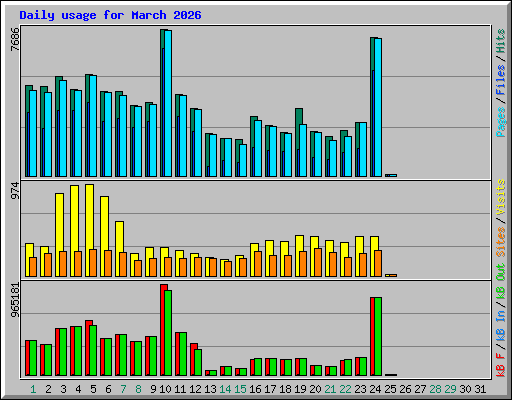Click the Sites legend label

(501, 242)
